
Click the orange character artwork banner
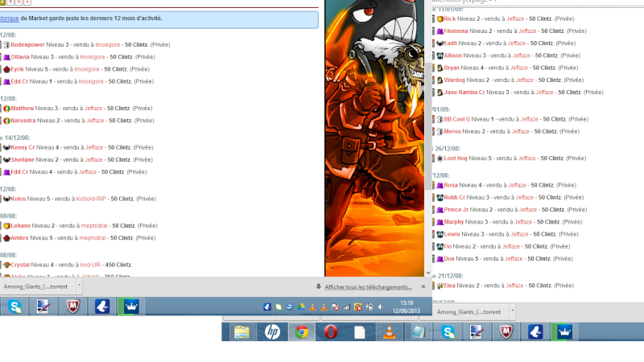pyautogui.click(x=374, y=138)
